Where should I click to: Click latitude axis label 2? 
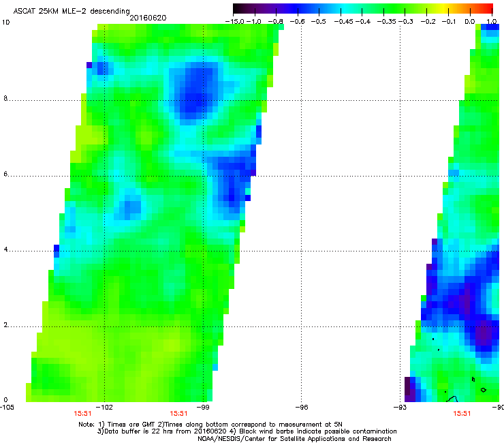(x=5, y=325)
